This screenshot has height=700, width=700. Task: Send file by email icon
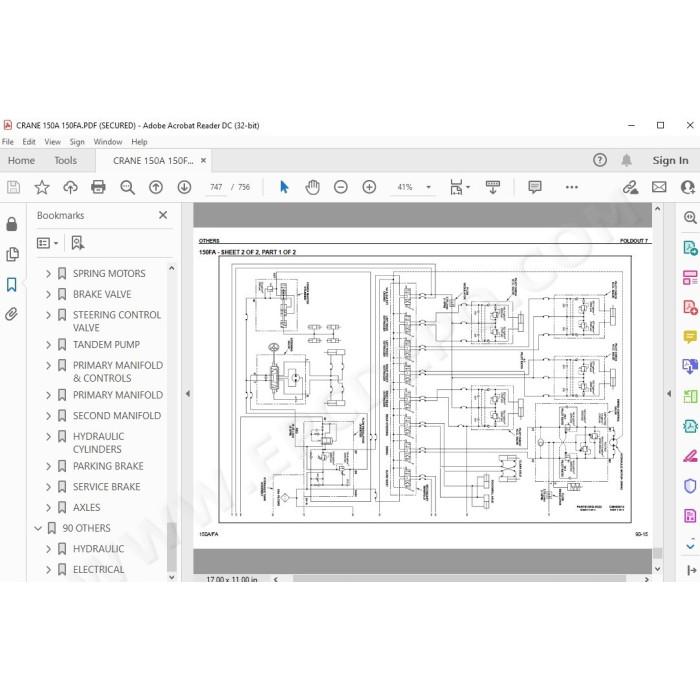(659, 187)
